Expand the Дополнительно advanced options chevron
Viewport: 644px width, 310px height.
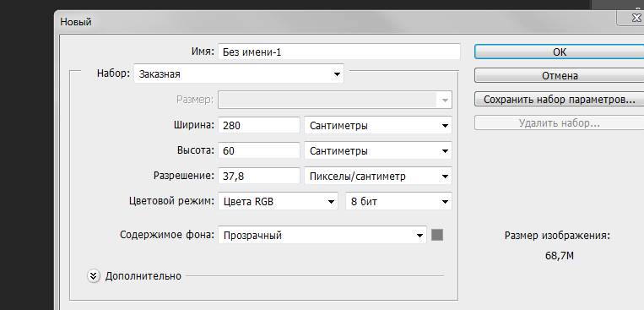(x=94, y=276)
